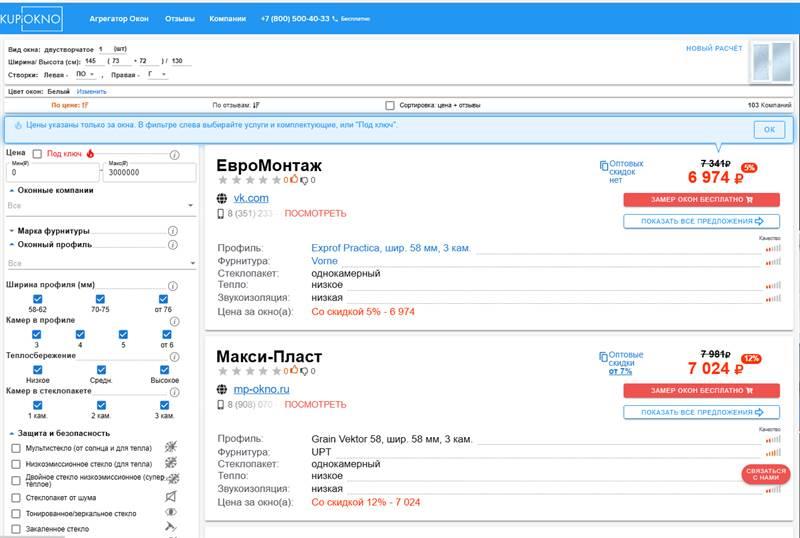This screenshot has width=800, height=538.
Task: Open the Оконный профиль Все dropdown
Action: click(x=101, y=263)
